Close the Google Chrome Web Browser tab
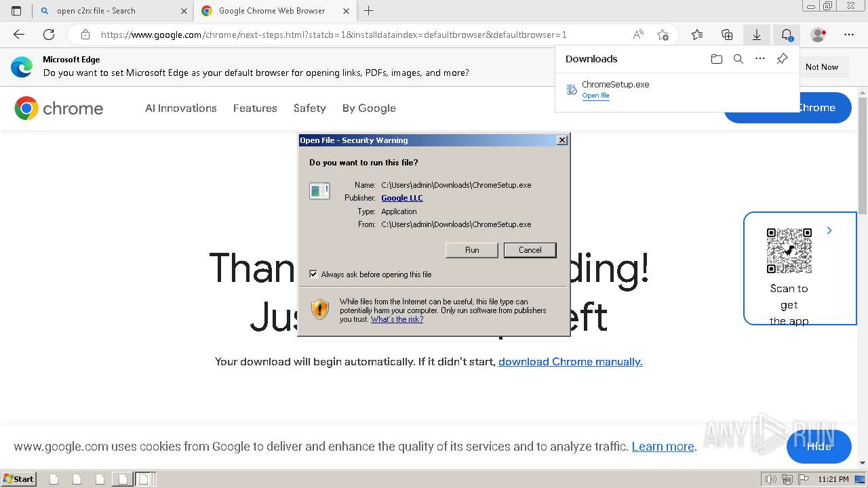The height and width of the screenshot is (488, 868). (347, 11)
